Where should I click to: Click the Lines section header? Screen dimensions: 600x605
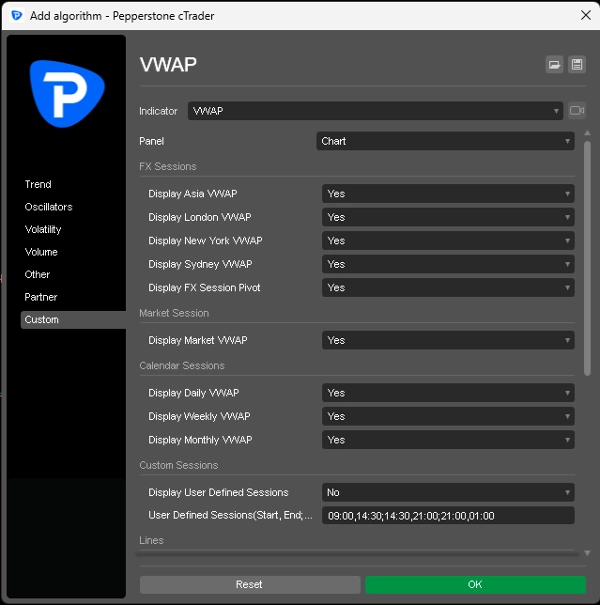coord(151,540)
